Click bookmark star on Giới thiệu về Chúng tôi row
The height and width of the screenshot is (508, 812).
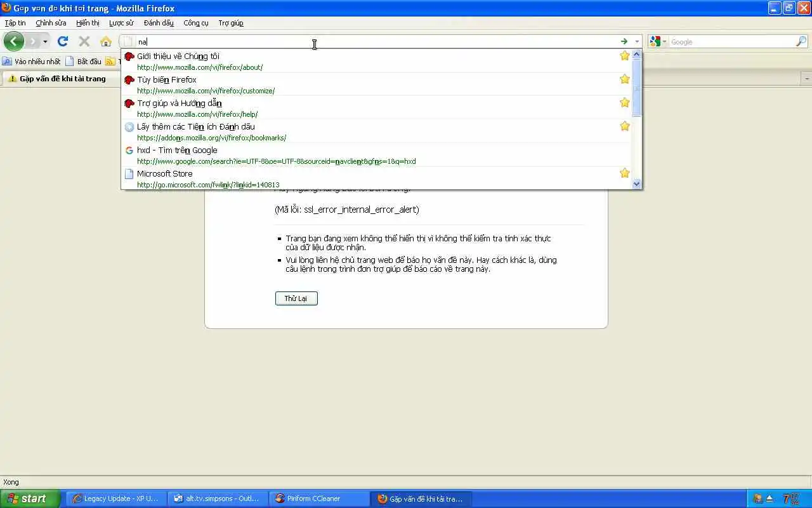[625, 56]
